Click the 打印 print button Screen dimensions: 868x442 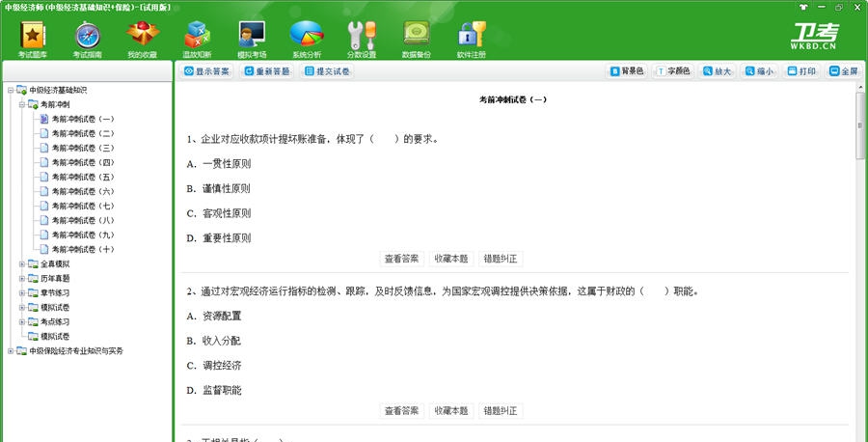click(801, 71)
